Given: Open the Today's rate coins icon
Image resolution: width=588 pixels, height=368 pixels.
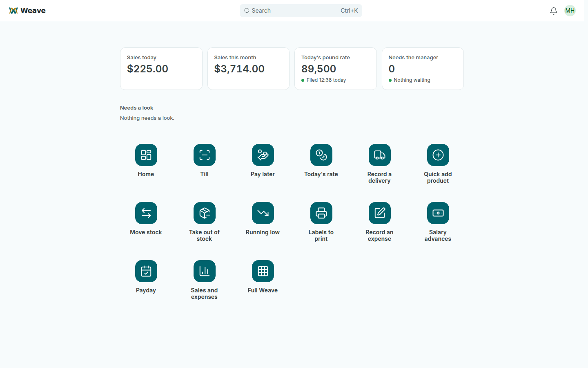Looking at the screenshot, I should 321,155.
